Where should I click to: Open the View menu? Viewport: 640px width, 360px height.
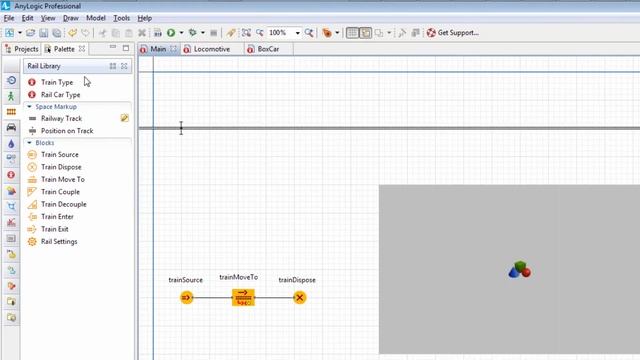click(48, 18)
